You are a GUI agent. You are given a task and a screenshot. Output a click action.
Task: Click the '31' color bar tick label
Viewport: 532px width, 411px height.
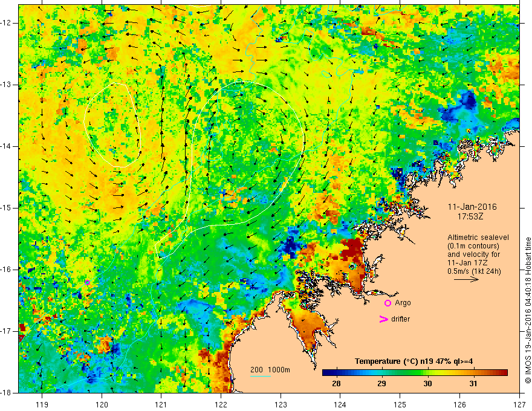pyautogui.click(x=473, y=384)
